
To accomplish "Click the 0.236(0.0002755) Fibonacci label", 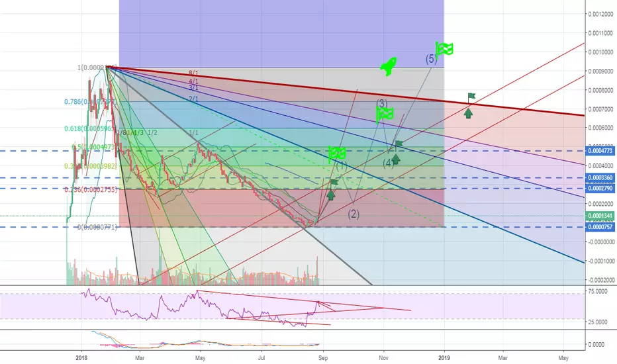I will coord(91,190).
